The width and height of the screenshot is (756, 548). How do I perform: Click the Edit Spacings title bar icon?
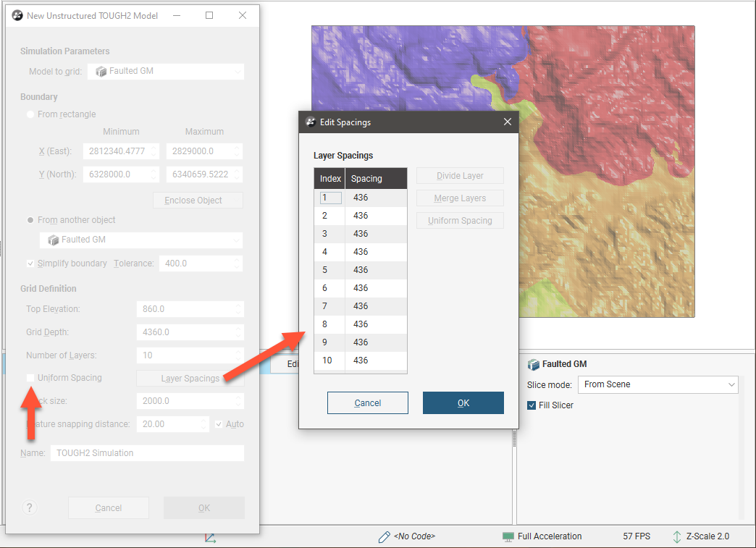(311, 122)
